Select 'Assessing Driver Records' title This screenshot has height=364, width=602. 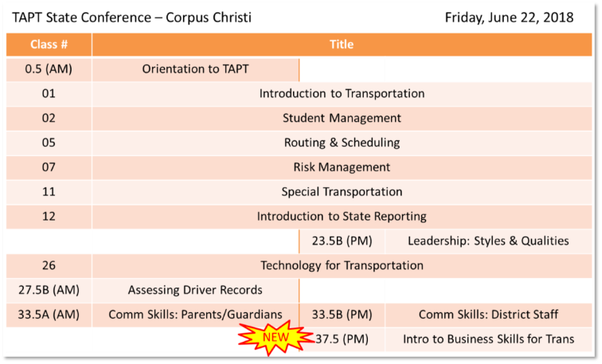195,291
